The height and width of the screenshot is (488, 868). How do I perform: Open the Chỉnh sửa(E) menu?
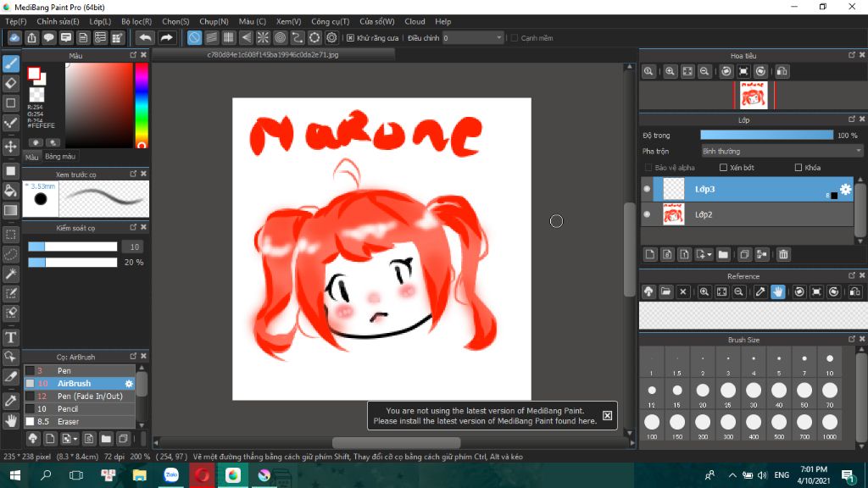(58, 21)
